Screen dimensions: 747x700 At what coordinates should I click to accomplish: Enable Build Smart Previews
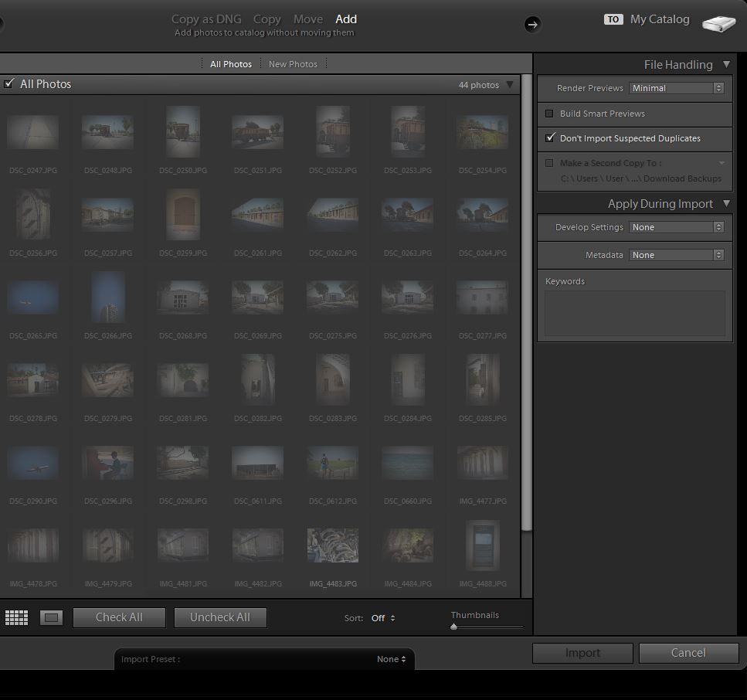coord(550,114)
